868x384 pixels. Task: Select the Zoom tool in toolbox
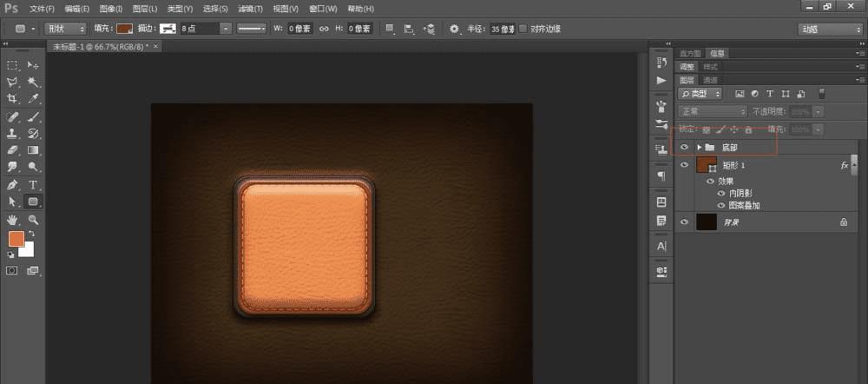tap(33, 220)
